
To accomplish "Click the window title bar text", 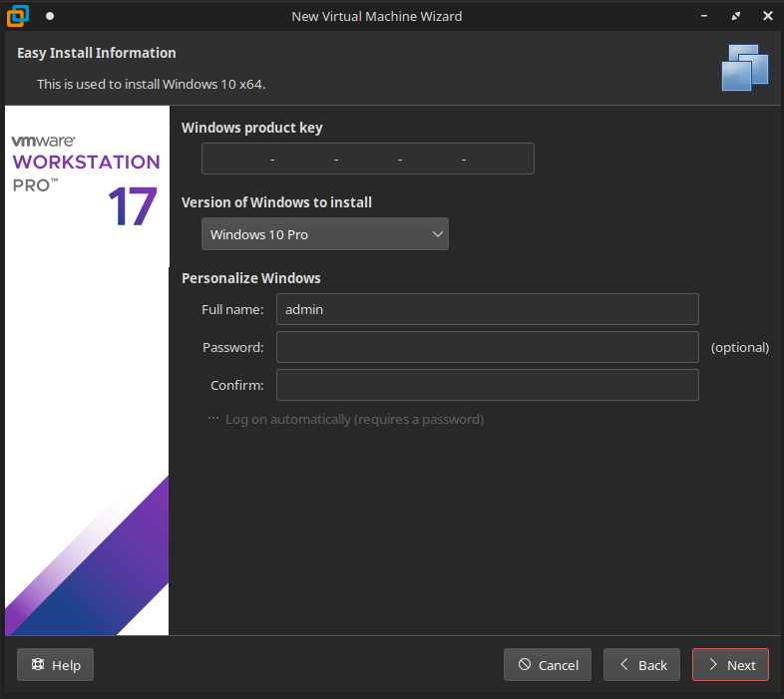I will click(376, 16).
